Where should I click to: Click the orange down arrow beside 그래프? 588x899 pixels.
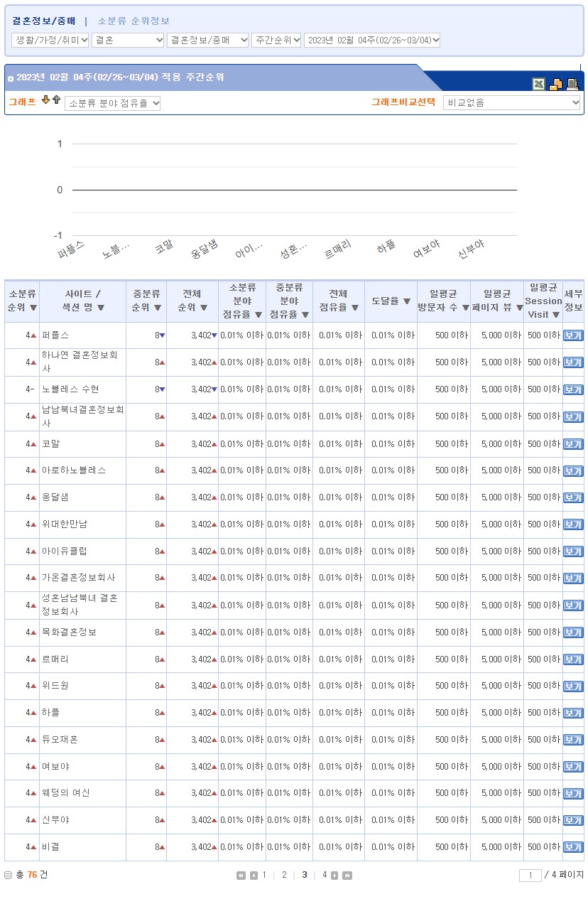pyautogui.click(x=46, y=100)
